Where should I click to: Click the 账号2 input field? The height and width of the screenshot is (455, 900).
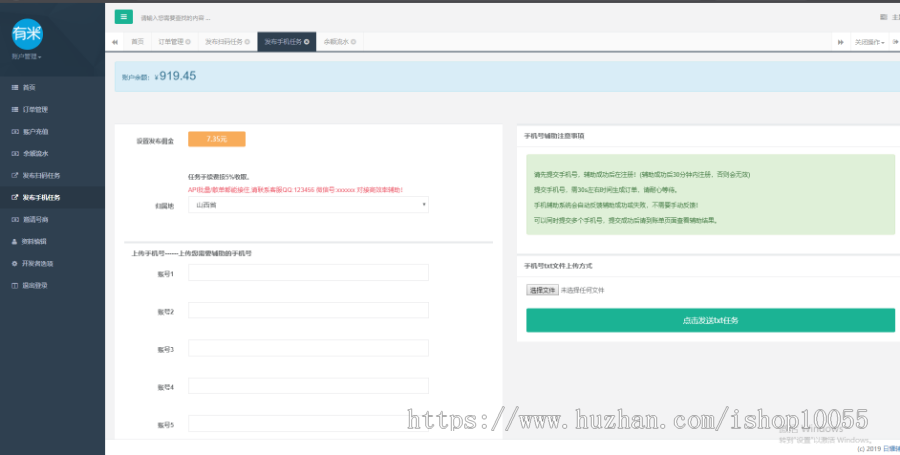(x=308, y=310)
